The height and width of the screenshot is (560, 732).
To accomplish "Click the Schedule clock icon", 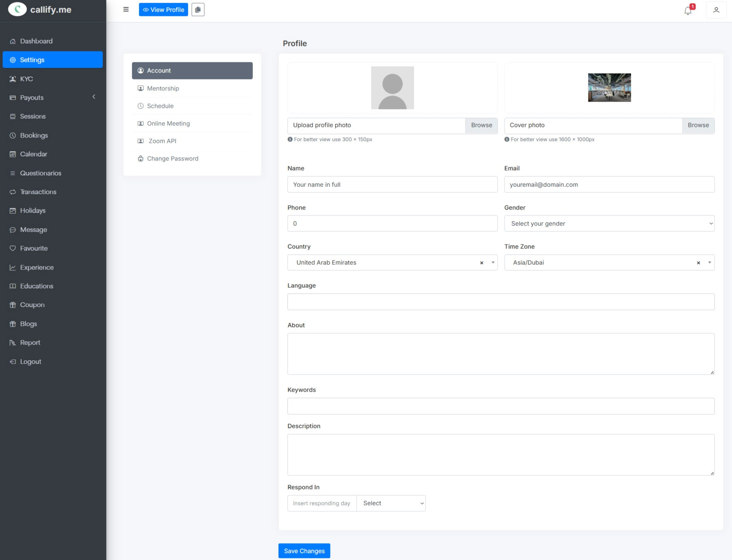I will [141, 106].
